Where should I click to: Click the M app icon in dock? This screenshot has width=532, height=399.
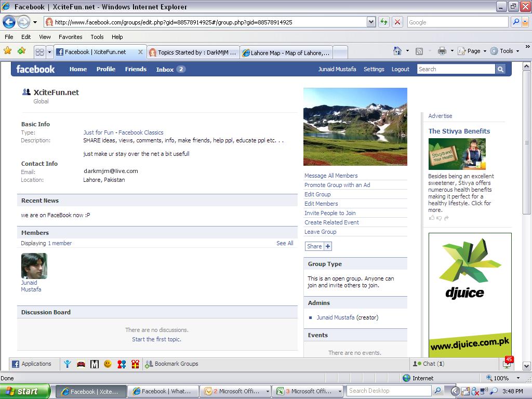[95, 364]
